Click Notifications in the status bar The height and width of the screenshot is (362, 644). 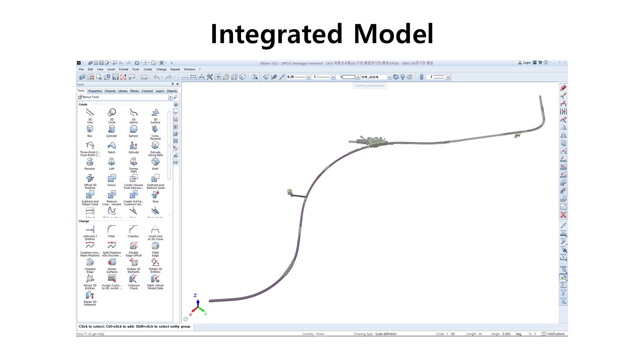[553, 334]
